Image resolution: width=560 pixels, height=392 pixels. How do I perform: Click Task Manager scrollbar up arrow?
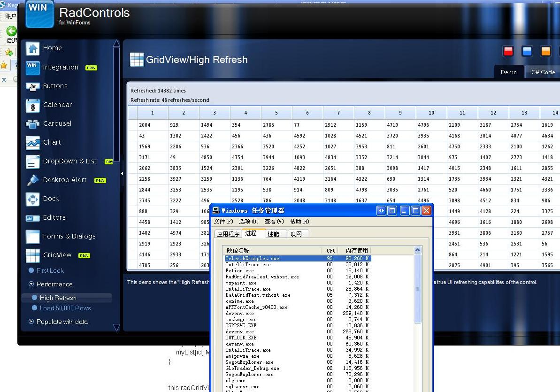pyautogui.click(x=417, y=250)
